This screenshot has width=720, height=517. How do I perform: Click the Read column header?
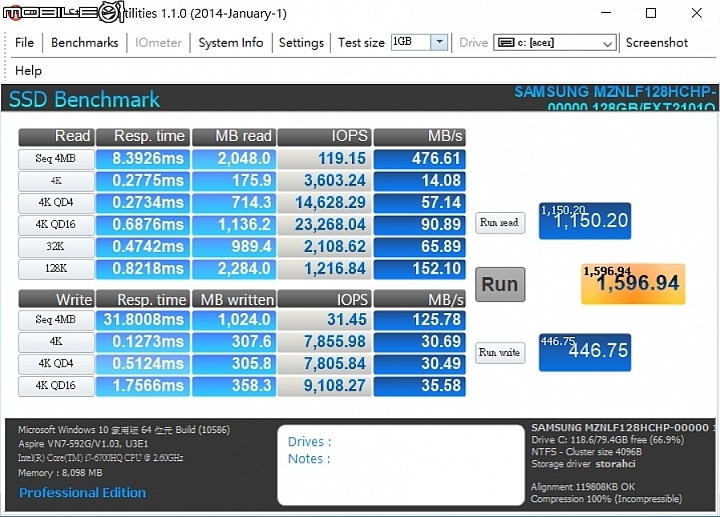click(56, 137)
